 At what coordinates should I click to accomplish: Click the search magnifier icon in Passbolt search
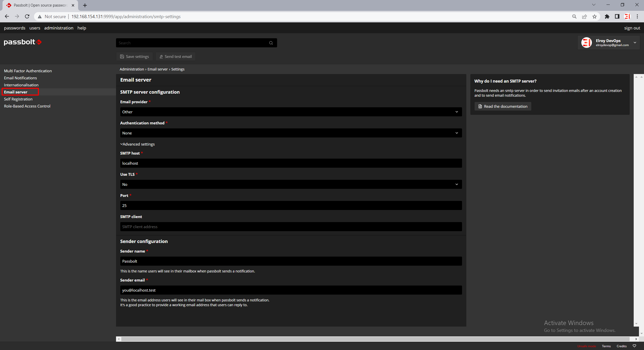click(x=271, y=43)
